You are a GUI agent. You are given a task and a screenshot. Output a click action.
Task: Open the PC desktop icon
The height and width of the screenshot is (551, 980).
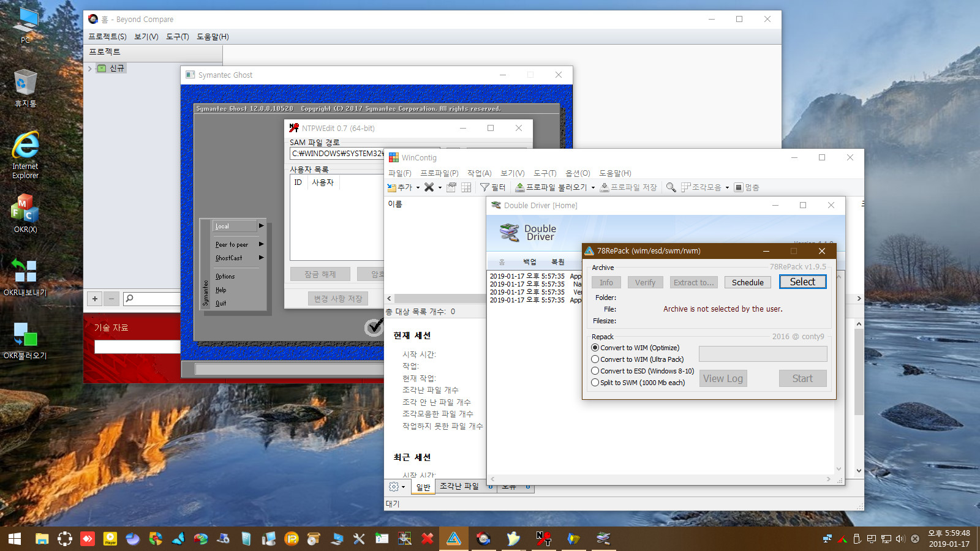click(25, 24)
